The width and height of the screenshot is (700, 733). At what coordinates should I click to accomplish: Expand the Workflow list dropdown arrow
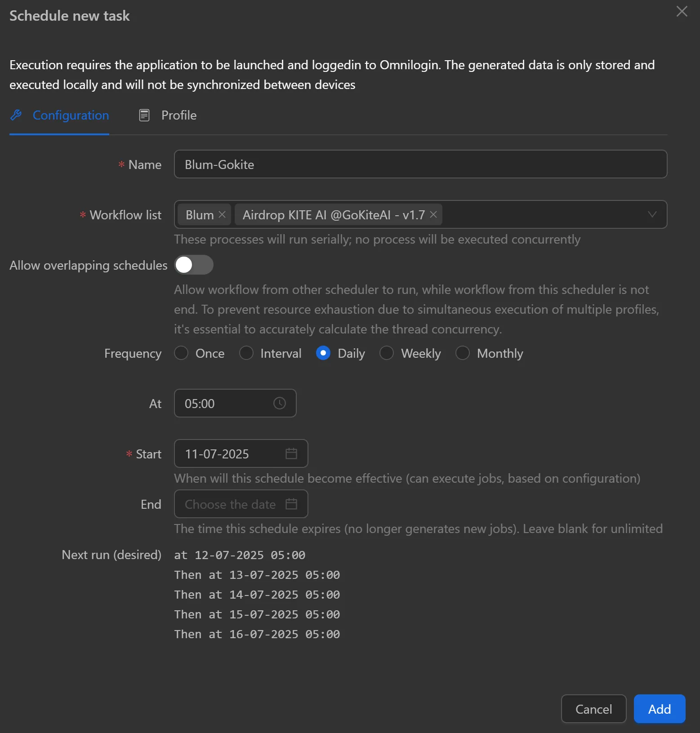652,214
